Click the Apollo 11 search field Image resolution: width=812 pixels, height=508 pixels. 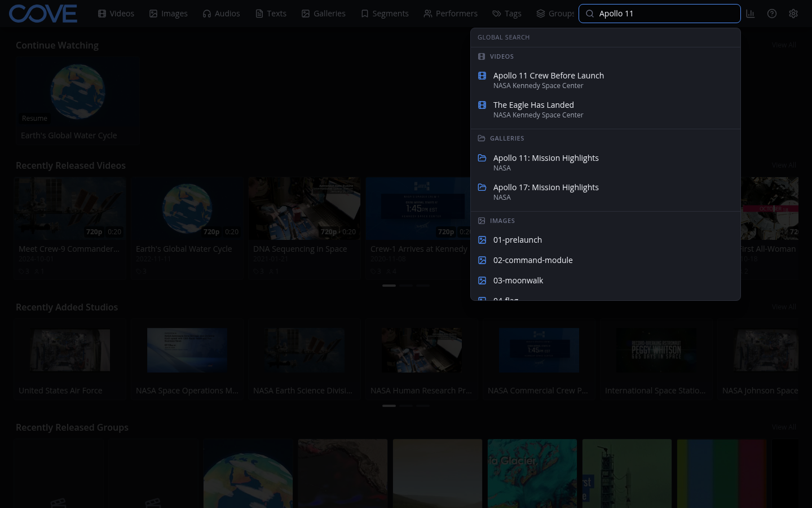[x=660, y=14]
